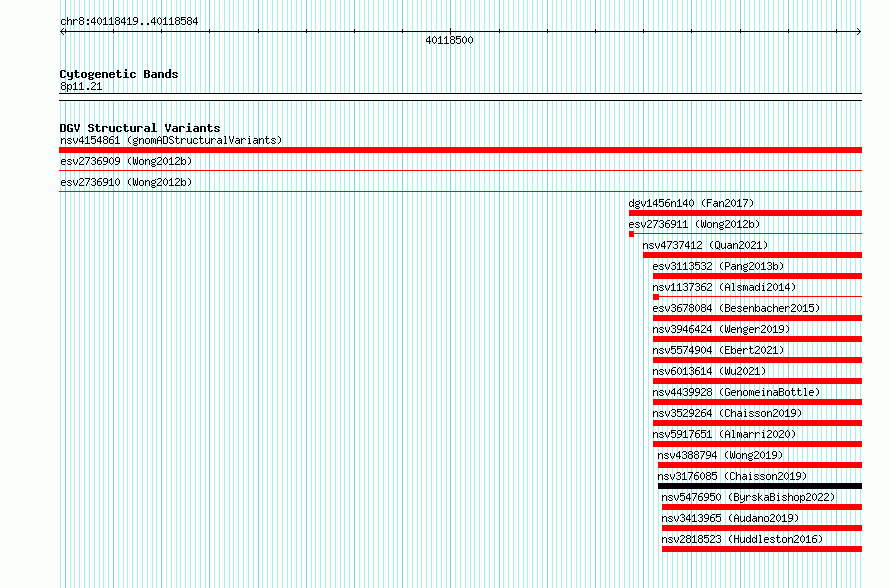
Task: Select variant dgv1456n140 (Fan2017)
Action: pos(691,203)
